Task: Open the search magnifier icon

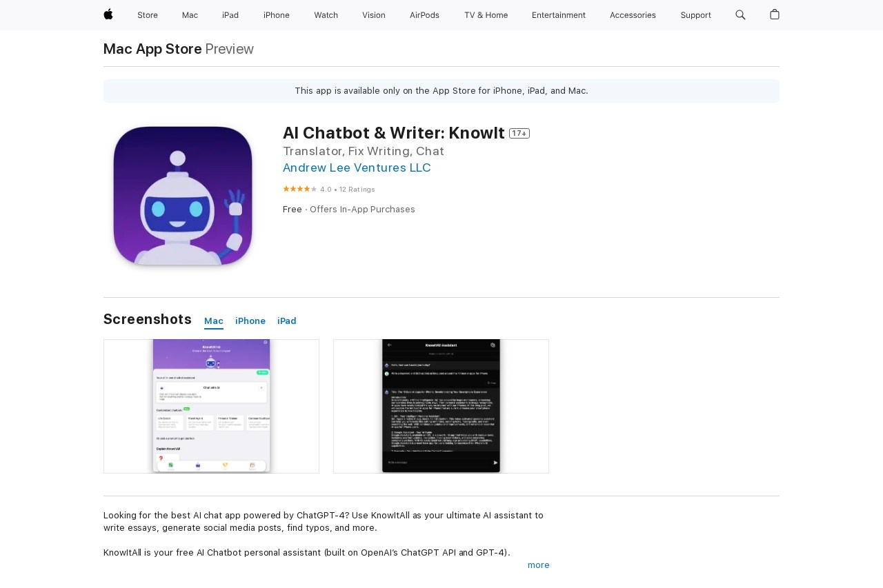Action: (x=740, y=14)
